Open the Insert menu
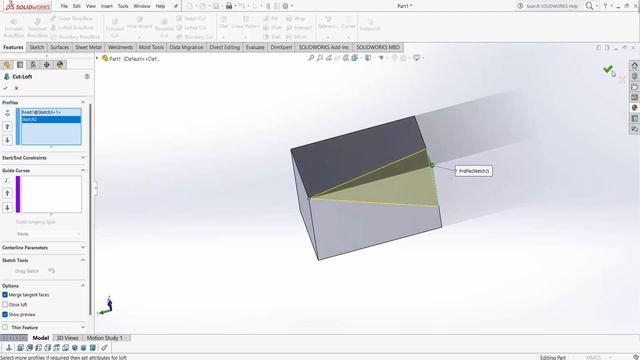Image resolution: width=640 pixels, height=360 pixels. coord(107,6)
